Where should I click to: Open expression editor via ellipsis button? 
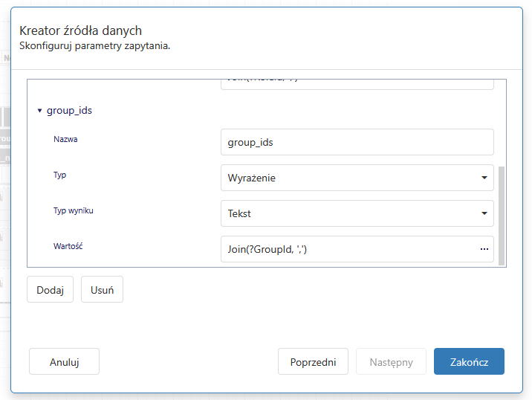click(484, 249)
